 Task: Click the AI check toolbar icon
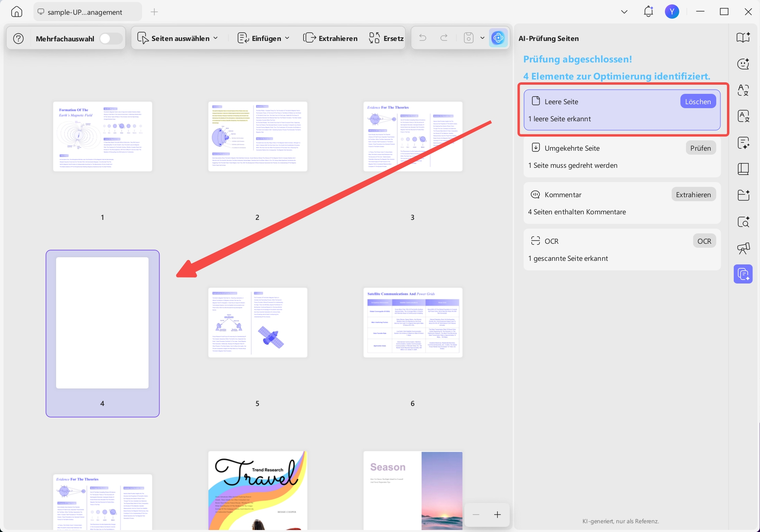pyautogui.click(x=498, y=38)
